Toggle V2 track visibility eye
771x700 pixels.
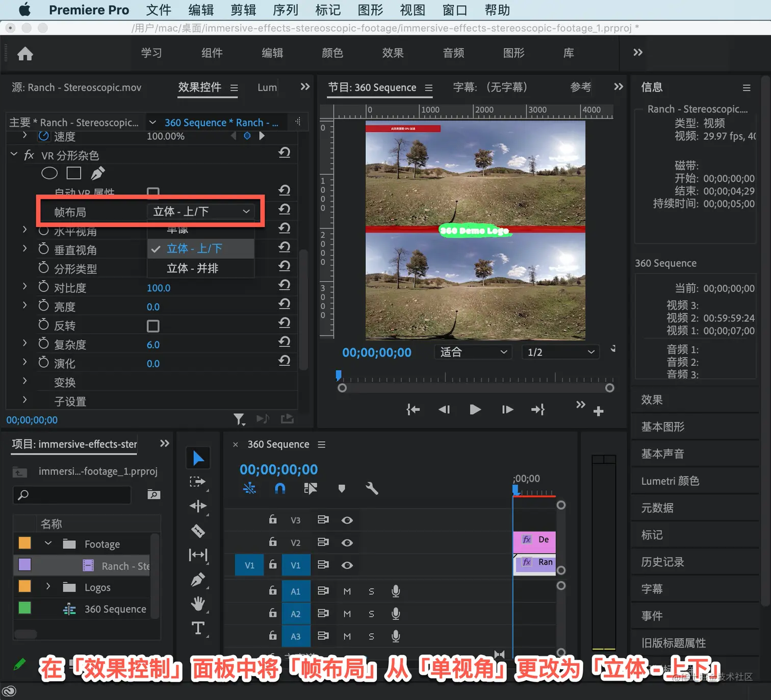point(347,543)
